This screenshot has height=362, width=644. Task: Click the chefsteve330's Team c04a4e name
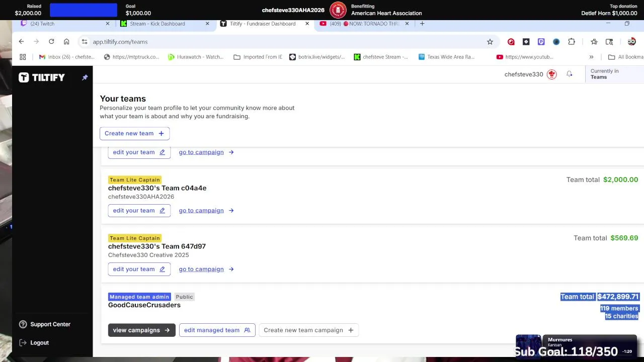(157, 188)
